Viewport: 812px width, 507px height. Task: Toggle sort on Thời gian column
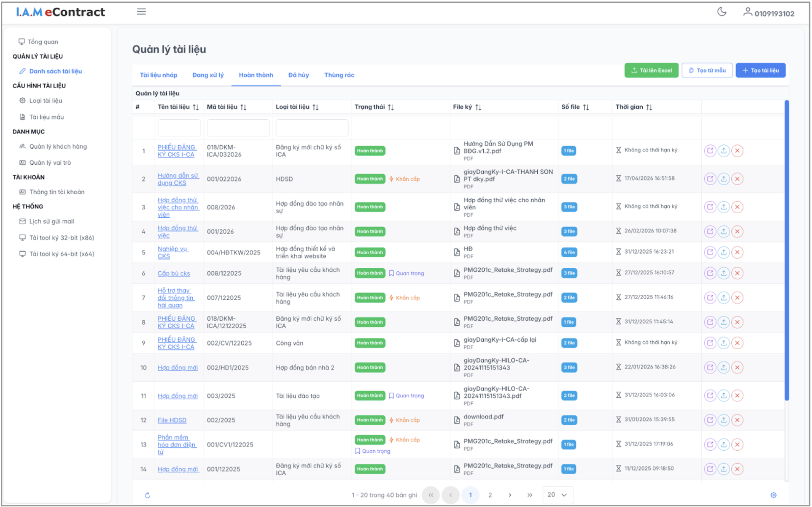649,107
